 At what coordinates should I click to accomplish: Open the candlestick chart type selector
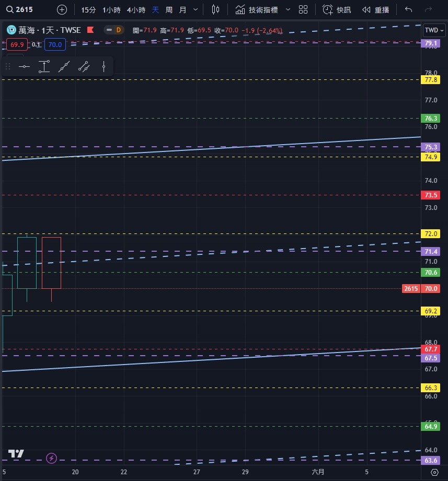[215, 10]
